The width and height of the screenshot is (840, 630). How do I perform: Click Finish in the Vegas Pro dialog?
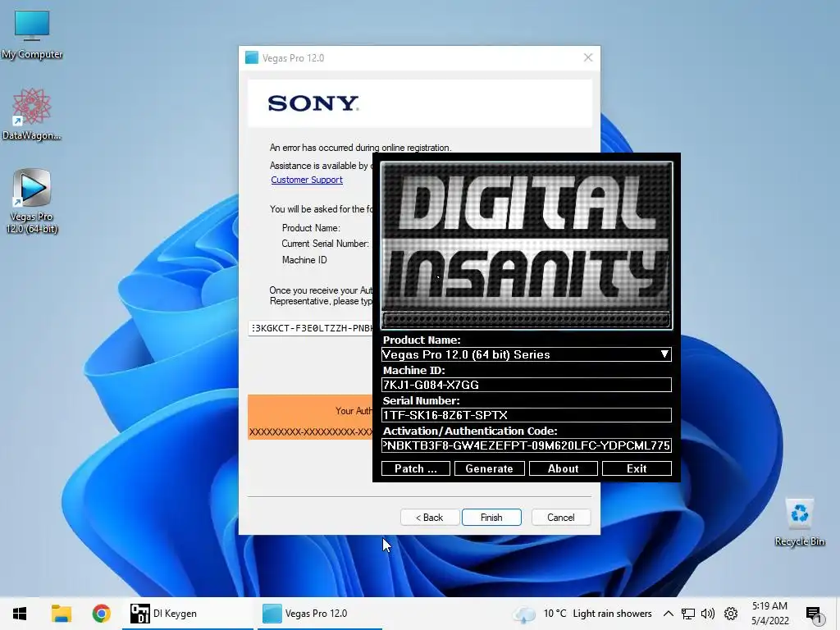[x=491, y=518]
